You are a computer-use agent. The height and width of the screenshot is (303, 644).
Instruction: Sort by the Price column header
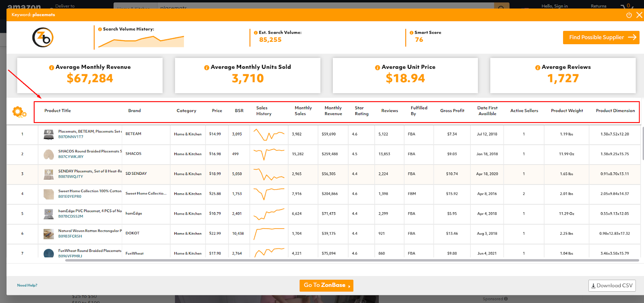(217, 111)
